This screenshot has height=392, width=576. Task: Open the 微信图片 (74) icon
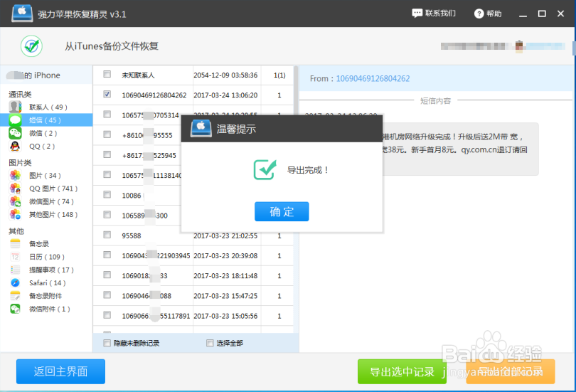tap(15, 201)
